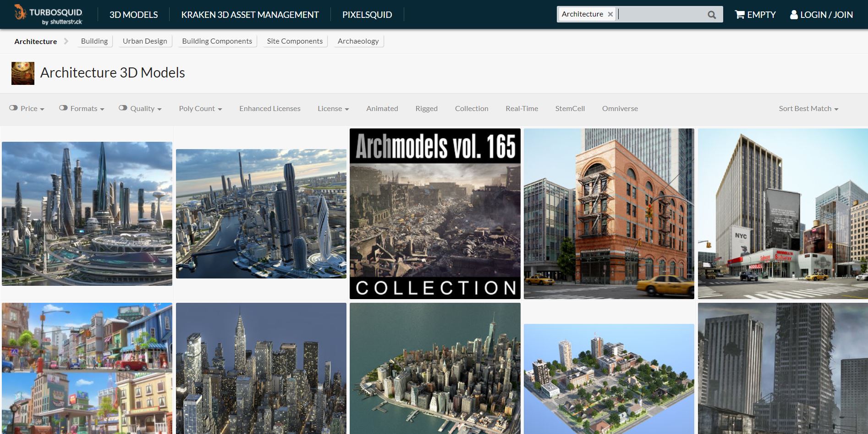The height and width of the screenshot is (434, 868).
Task: Open the 3D Models menu
Action: pos(133,15)
